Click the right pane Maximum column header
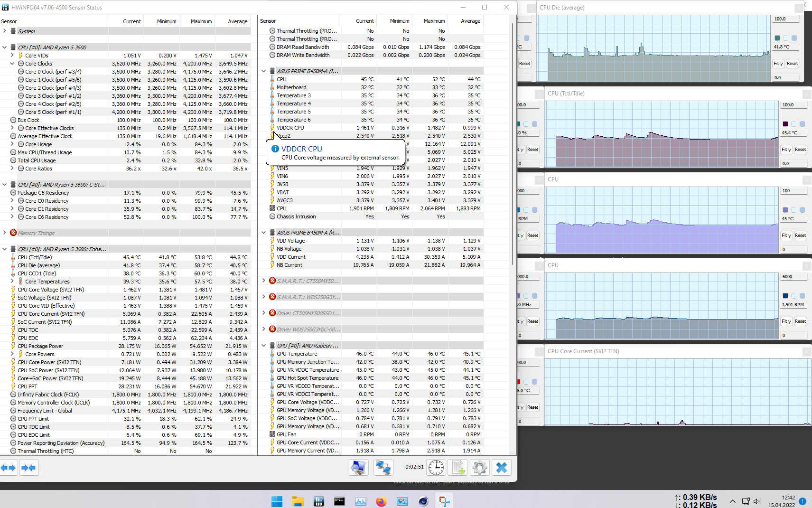The width and height of the screenshot is (812, 508). tap(429, 21)
